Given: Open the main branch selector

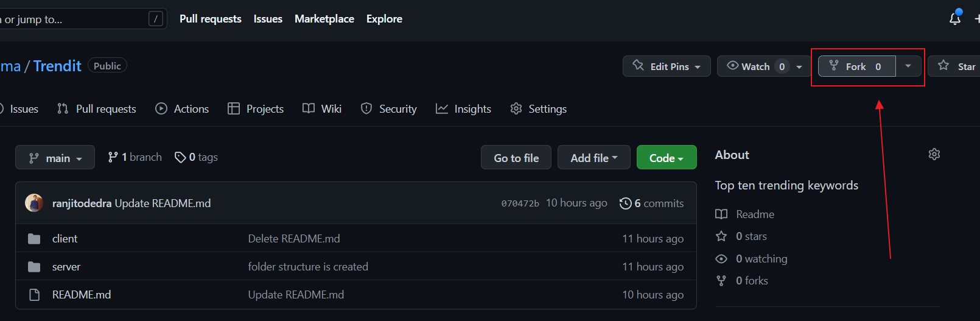Looking at the screenshot, I should 55,158.
